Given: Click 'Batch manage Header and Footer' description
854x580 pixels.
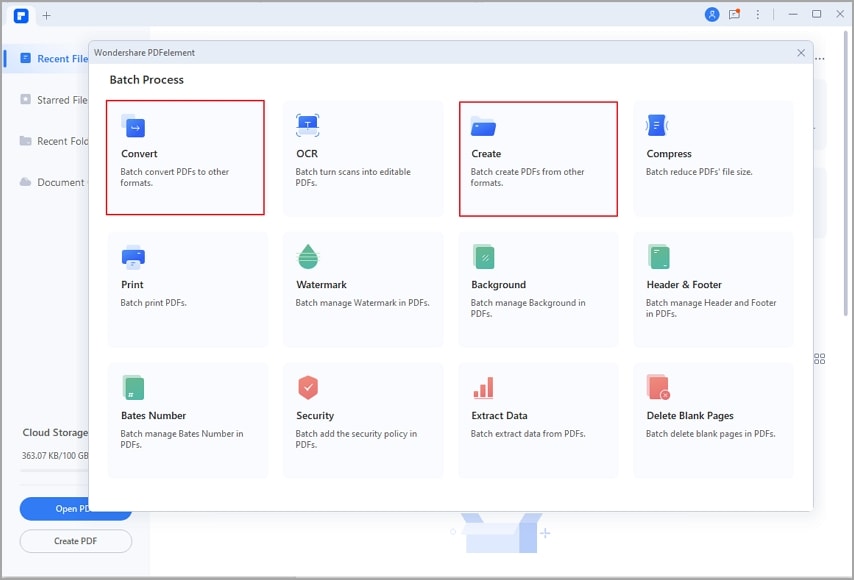Looking at the screenshot, I should [x=711, y=308].
